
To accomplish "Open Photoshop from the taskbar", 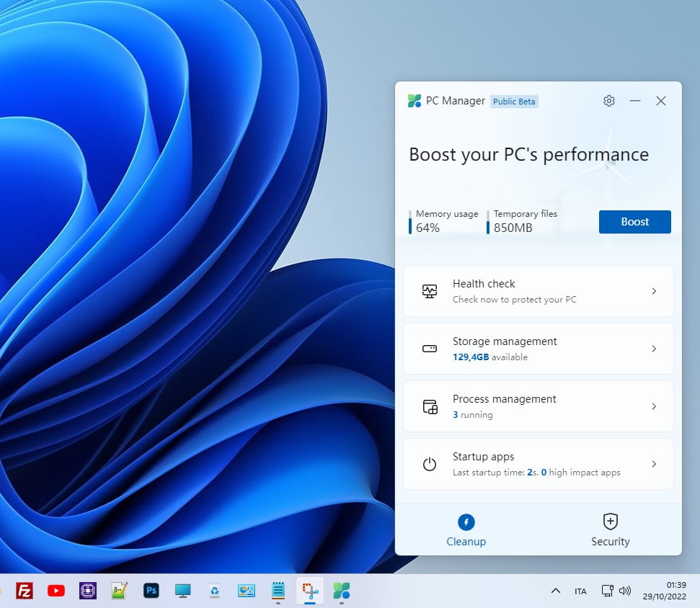I will [x=151, y=591].
